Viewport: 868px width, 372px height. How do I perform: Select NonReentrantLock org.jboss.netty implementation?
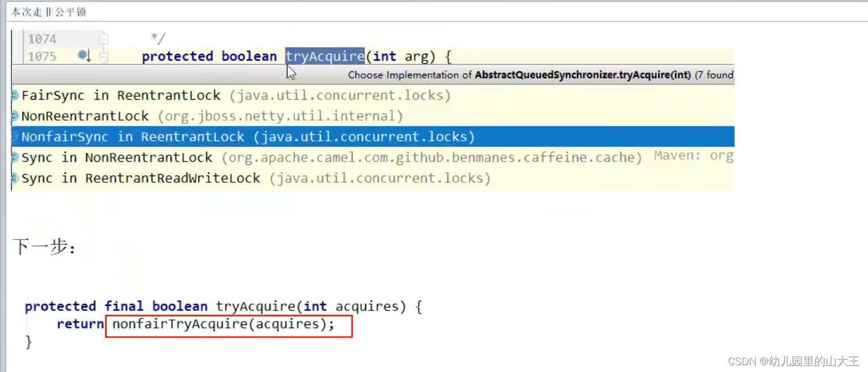pyautogui.click(x=372, y=116)
